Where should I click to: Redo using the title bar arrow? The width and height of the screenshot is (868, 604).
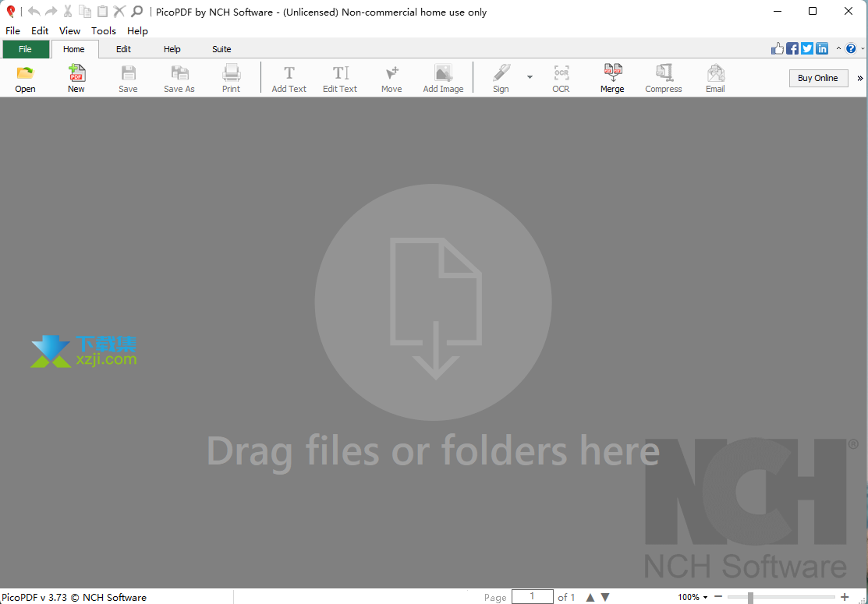click(51, 11)
